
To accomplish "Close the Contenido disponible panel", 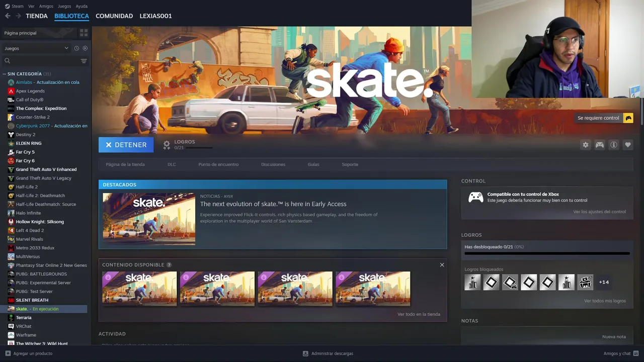I will click(x=442, y=265).
